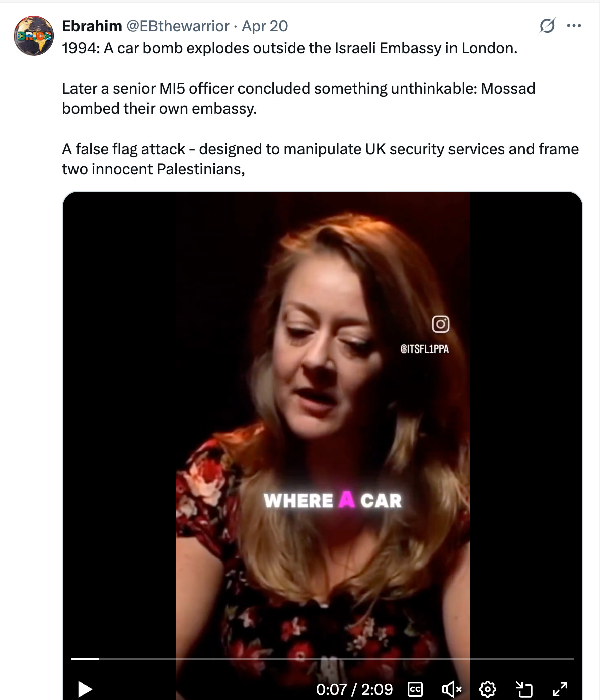
Task: Enable picture-in-picture mode icon
Action: (524, 689)
